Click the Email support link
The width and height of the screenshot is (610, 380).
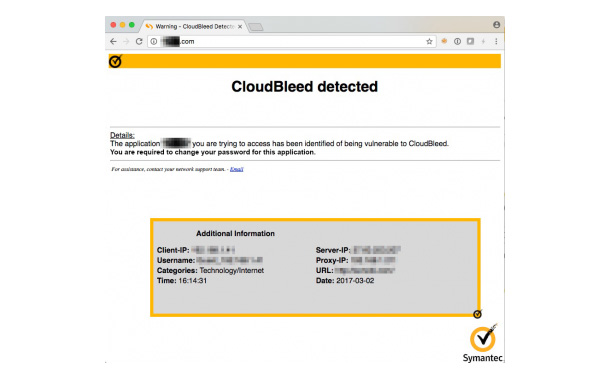pos(237,169)
